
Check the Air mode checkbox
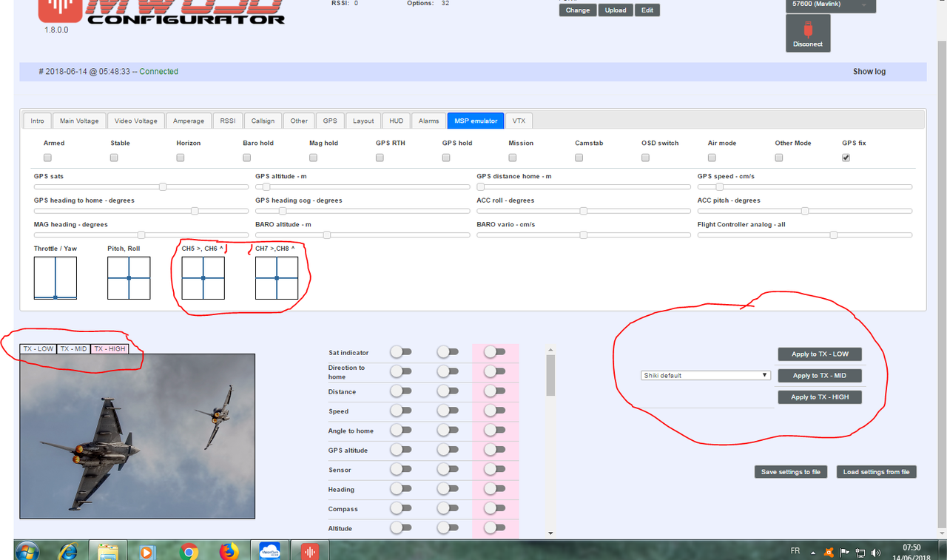(712, 158)
